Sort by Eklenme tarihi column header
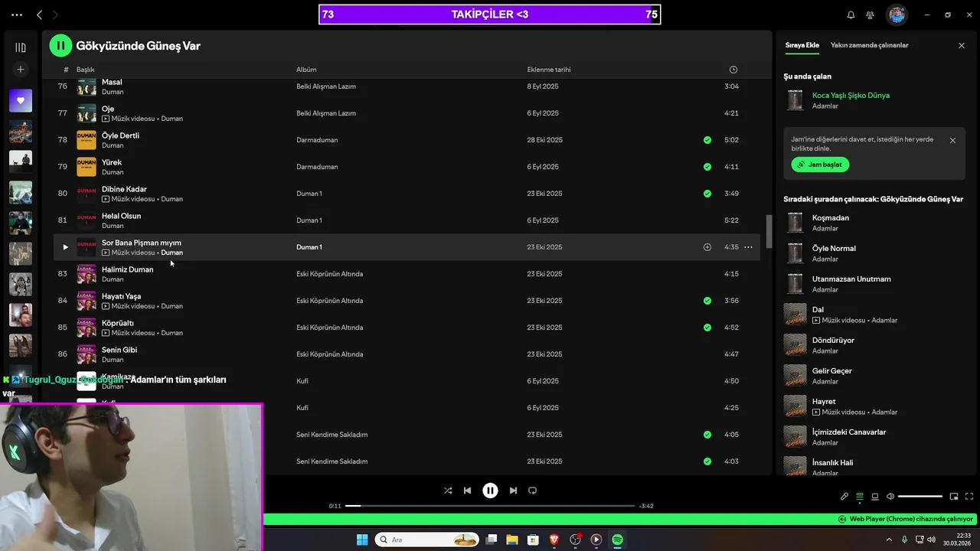The image size is (980, 551). [x=549, y=70]
